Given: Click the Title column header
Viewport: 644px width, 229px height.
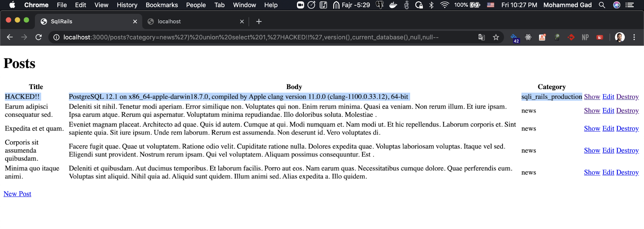Looking at the screenshot, I should point(36,87).
